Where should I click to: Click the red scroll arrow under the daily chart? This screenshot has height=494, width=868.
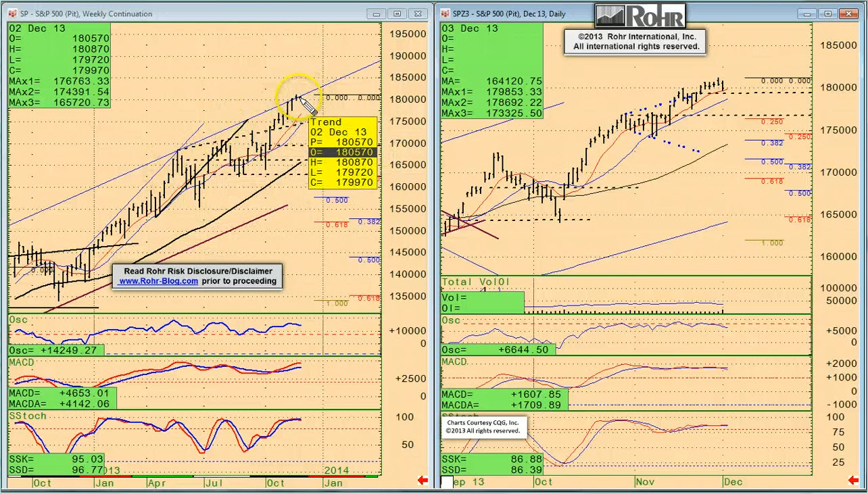[854, 480]
